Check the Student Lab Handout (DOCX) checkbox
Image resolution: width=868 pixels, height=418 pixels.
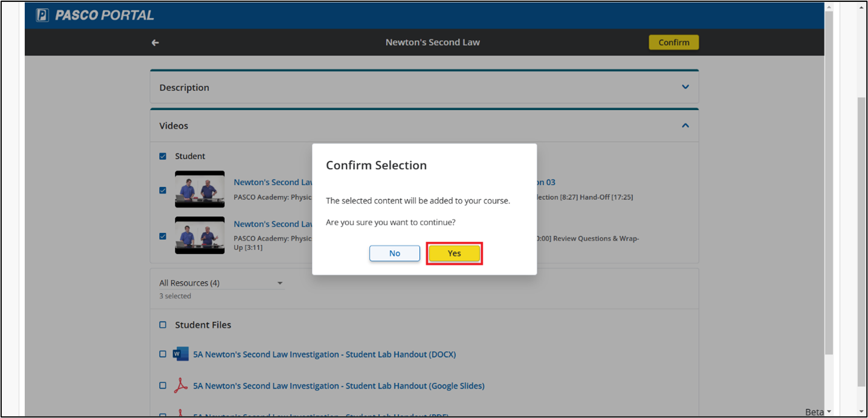[x=163, y=354]
